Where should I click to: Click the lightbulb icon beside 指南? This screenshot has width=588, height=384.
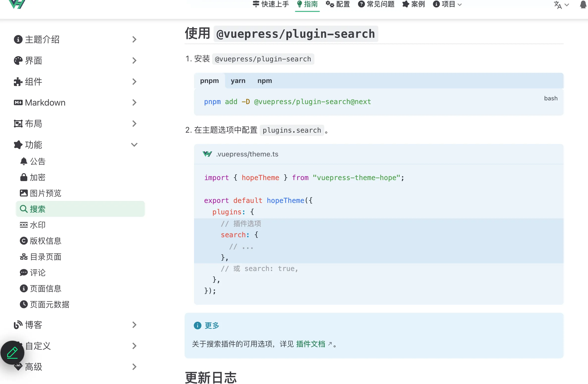tap(299, 4)
